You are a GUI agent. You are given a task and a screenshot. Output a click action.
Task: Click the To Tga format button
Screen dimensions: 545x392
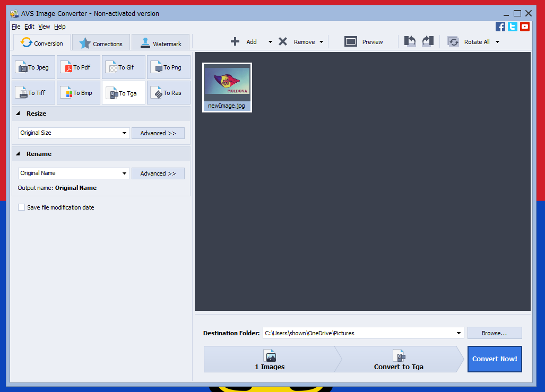124,93
